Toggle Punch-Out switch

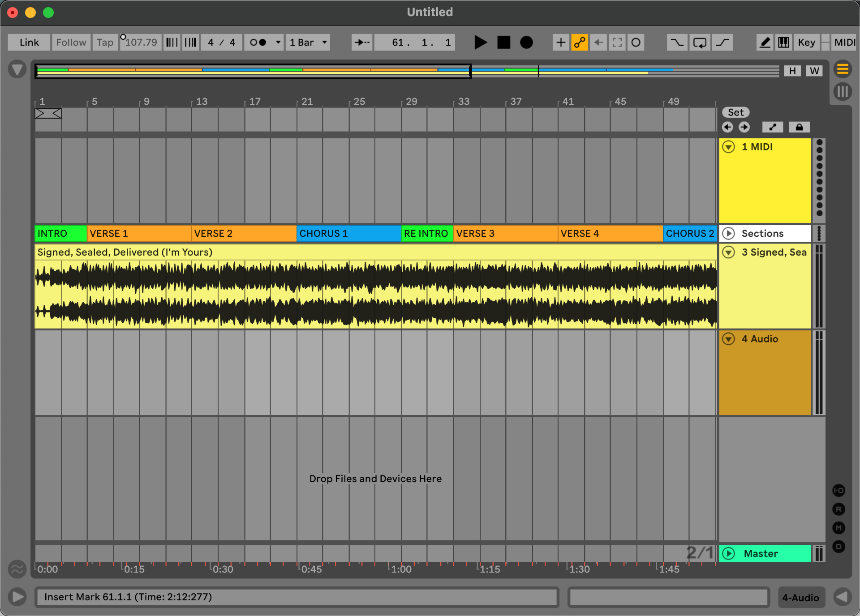pos(722,43)
